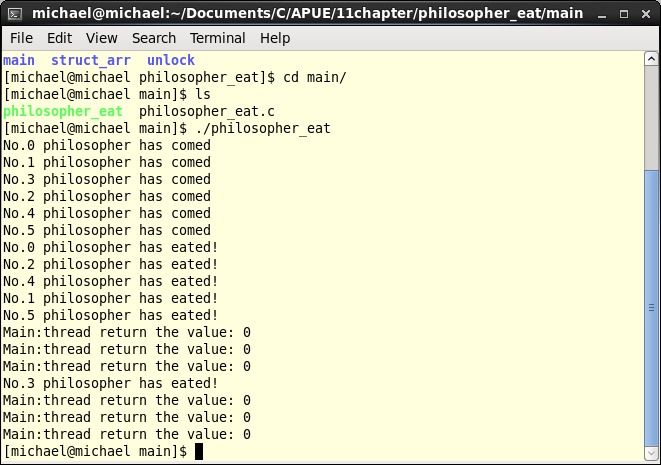Open the Terminal menu

click(218, 38)
